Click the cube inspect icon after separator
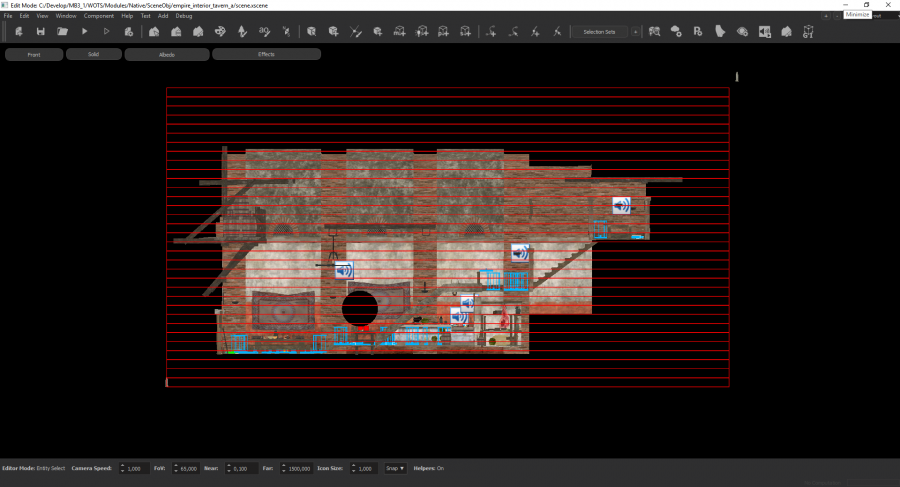900x487 pixels. tap(311, 32)
